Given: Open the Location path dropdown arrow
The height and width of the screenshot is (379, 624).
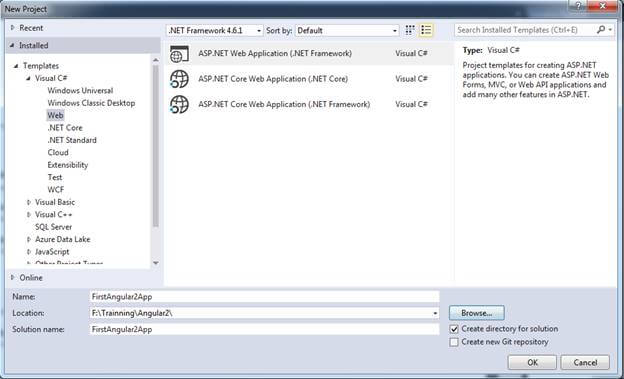Looking at the screenshot, I should [x=435, y=313].
